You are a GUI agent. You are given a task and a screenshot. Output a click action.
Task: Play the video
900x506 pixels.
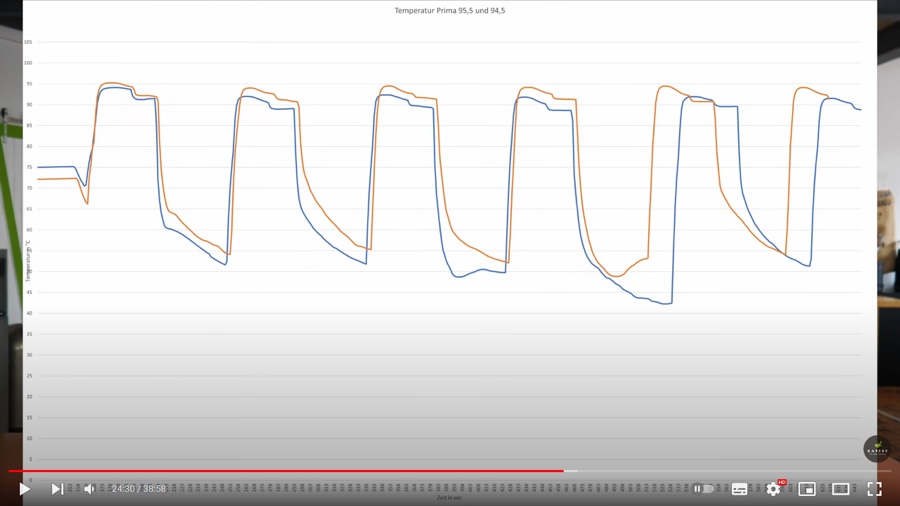tap(24, 489)
